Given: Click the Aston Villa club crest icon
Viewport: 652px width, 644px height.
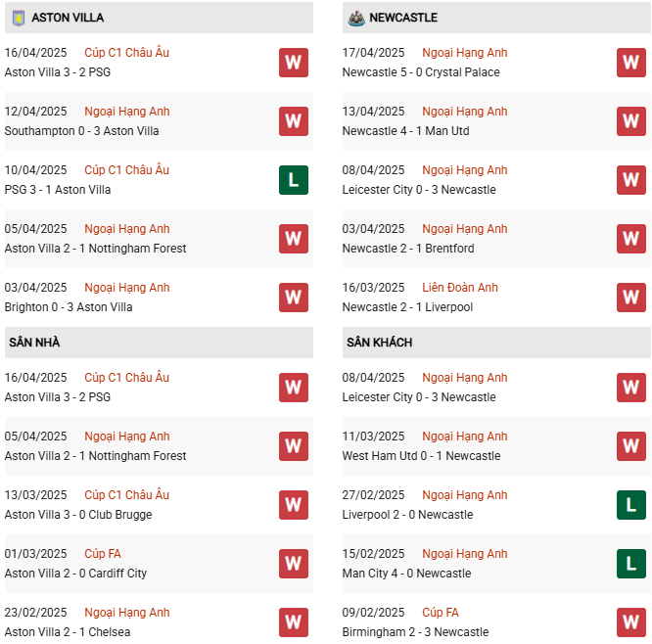Looking at the screenshot, I should 18,18.
